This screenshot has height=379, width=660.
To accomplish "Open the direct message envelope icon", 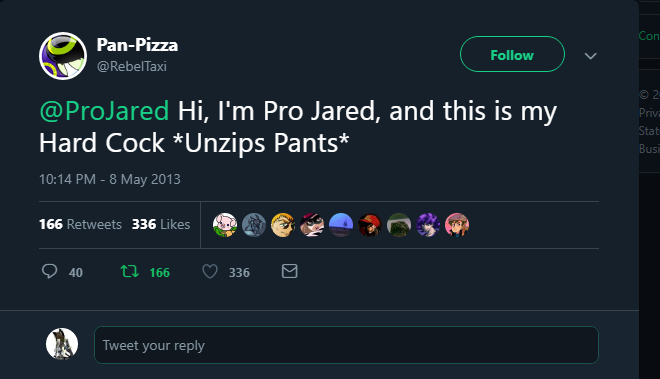I will pyautogui.click(x=290, y=271).
